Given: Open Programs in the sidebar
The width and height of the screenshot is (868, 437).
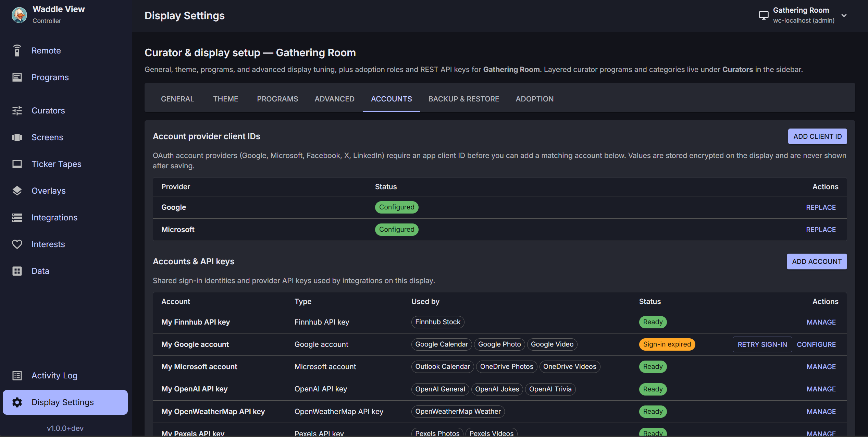Looking at the screenshot, I should tap(65, 77).
